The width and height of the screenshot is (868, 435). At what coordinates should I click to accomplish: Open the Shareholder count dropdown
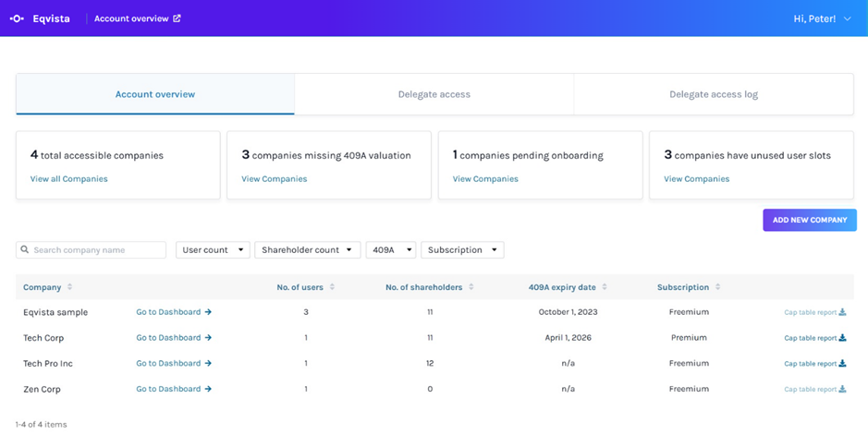307,250
